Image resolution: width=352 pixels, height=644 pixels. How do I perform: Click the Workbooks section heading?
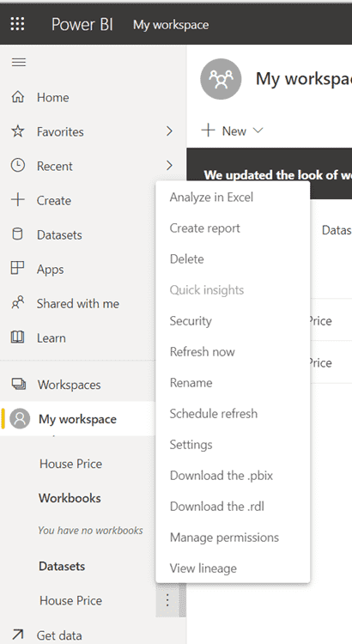coord(70,498)
